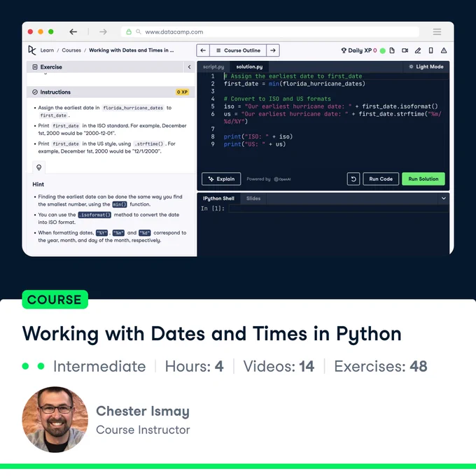Click the reset code icon button

(x=353, y=179)
